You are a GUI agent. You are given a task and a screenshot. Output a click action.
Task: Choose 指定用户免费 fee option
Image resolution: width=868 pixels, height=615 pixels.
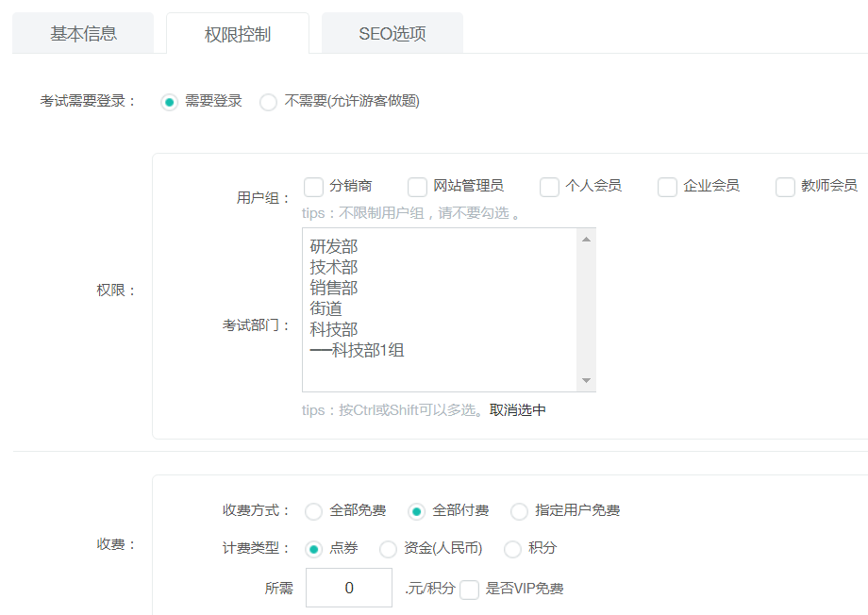coord(520,511)
